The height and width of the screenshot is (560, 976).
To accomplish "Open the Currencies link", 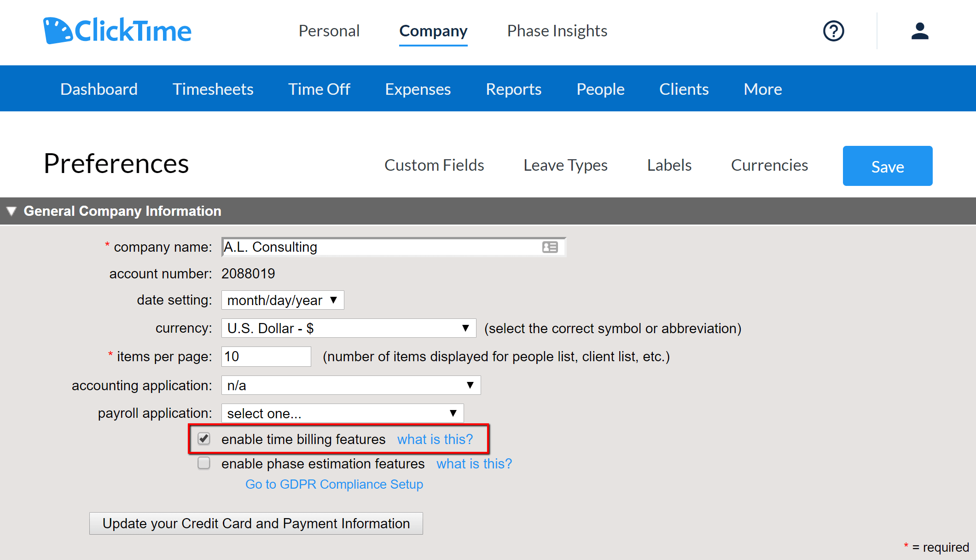I will (769, 165).
